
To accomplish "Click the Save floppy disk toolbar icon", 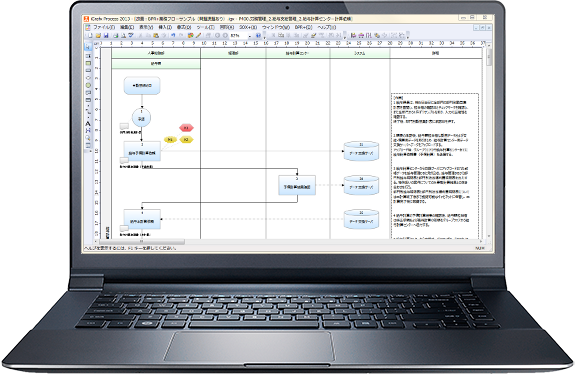I will pos(106,36).
